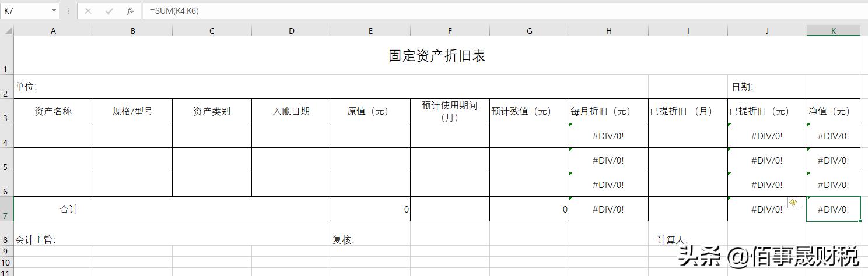Open the error warning icon near K7
This screenshot has height=276, width=868.
click(793, 202)
